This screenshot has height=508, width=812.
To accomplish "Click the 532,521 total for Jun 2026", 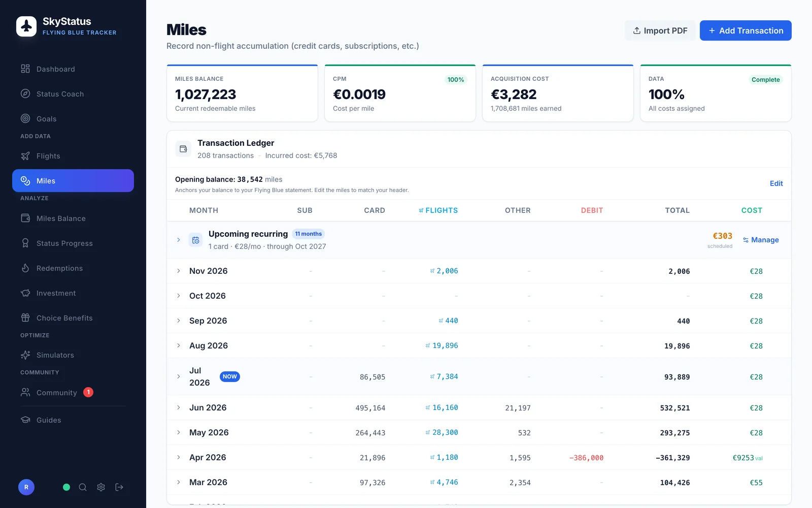I will [x=674, y=408].
